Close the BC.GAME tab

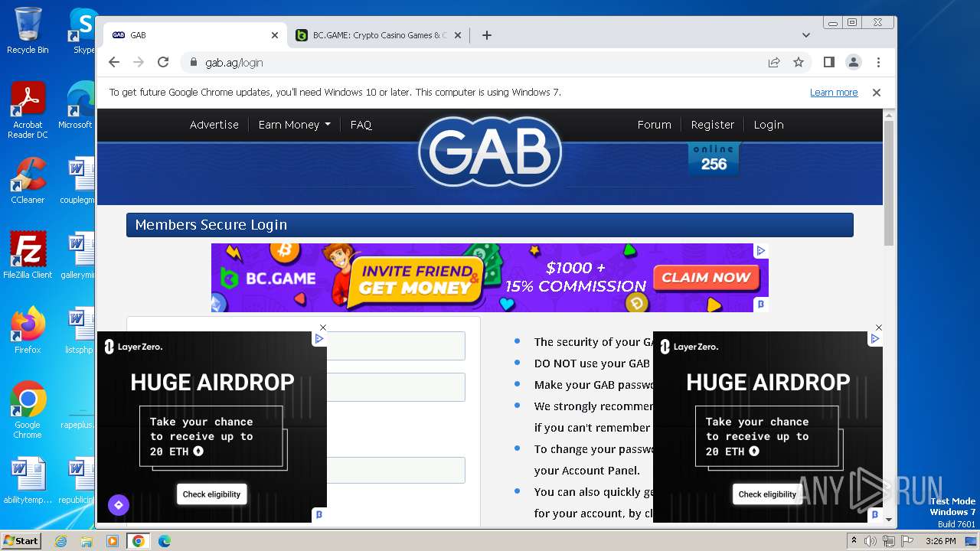(x=458, y=35)
